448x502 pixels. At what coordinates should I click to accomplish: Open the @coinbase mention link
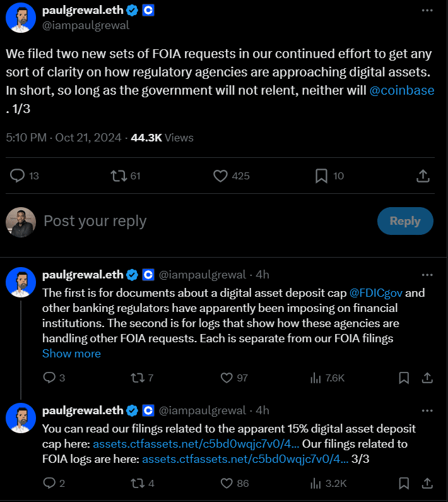coord(402,90)
